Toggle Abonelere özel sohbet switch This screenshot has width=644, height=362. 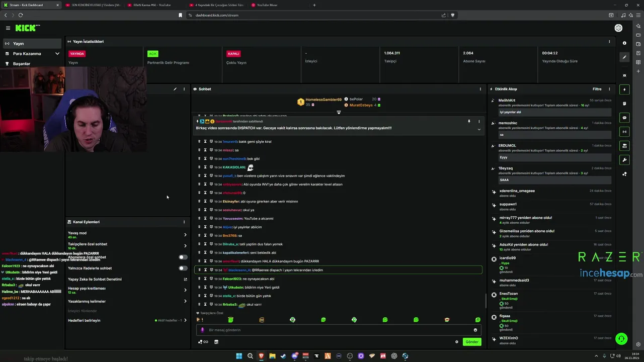pos(183,257)
